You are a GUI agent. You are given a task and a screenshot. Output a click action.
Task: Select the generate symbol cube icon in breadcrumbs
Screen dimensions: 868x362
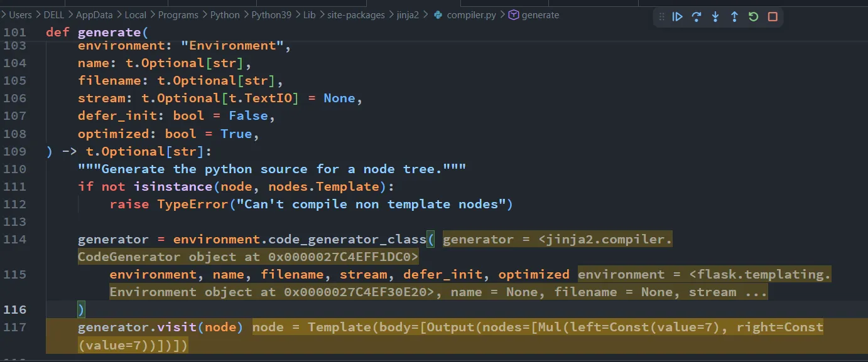click(x=513, y=15)
